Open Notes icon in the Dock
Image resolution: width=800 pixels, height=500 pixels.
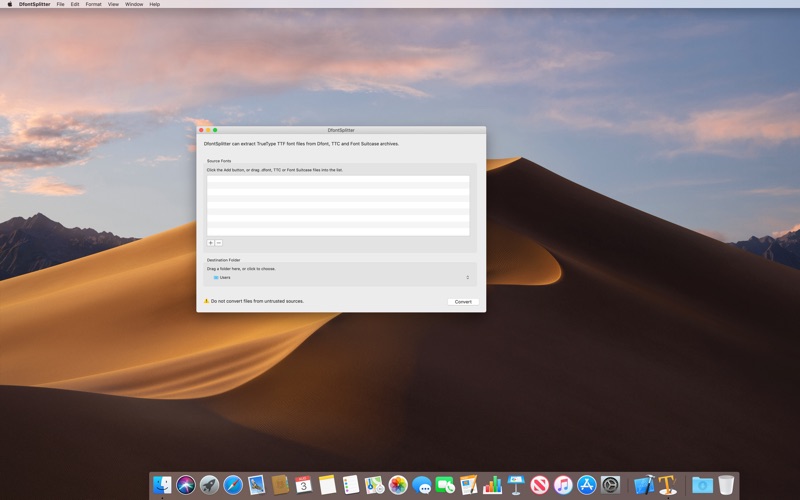(327, 485)
